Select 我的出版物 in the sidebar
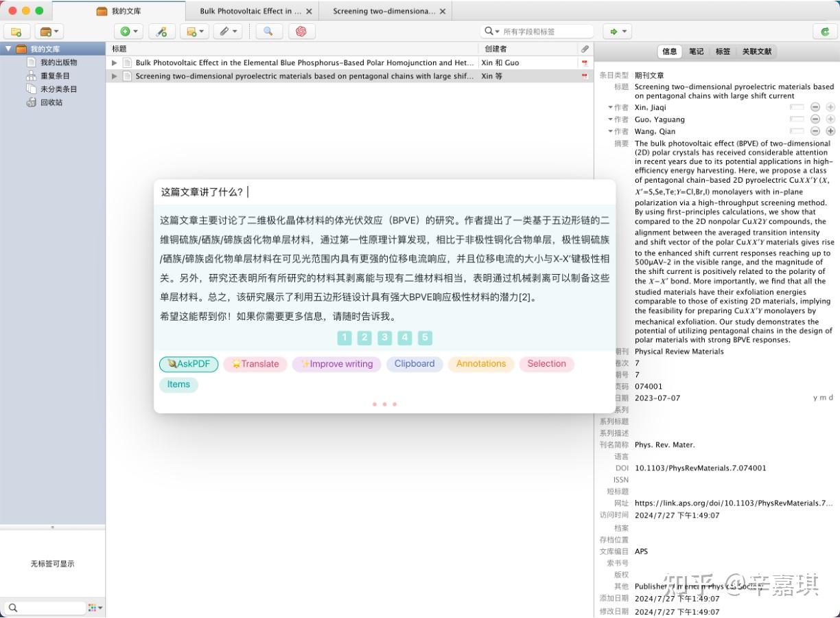Screen dimensions: 840x618 (58, 62)
